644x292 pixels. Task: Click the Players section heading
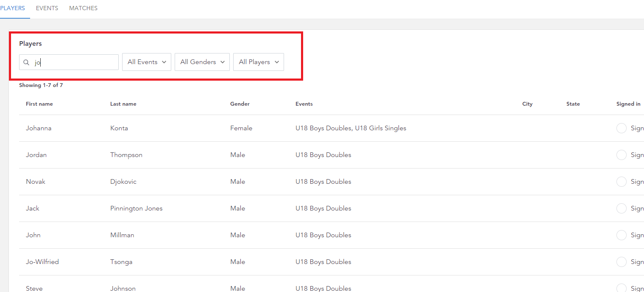coord(31,44)
